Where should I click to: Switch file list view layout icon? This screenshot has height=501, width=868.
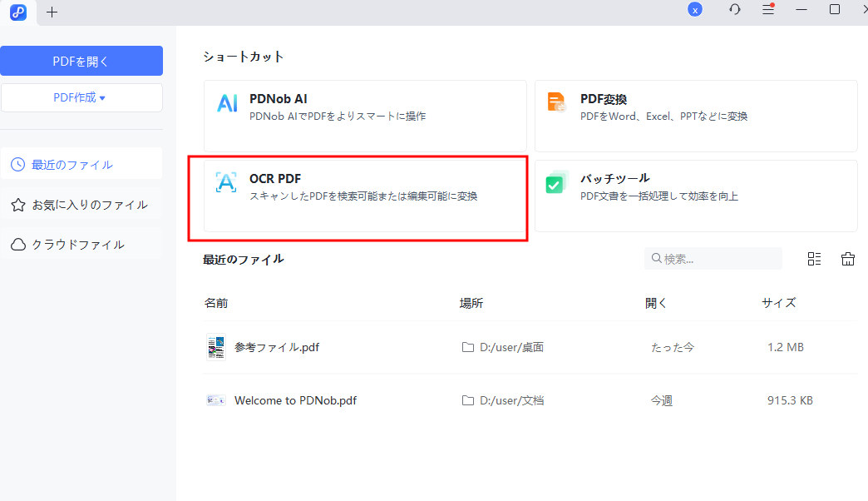click(814, 259)
